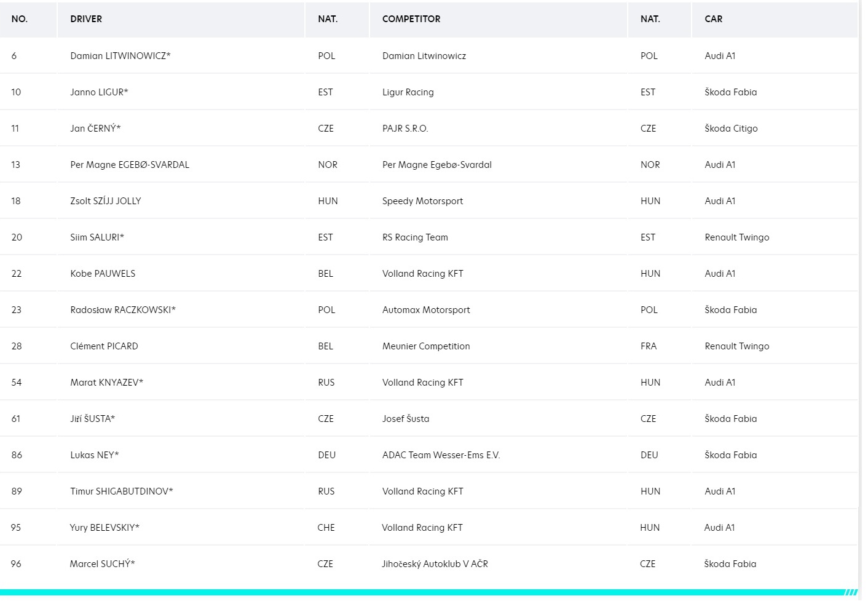Click Volland Racing KFT in Kobe PAUWELS row
The width and height of the screenshot is (868, 604).
tap(423, 274)
